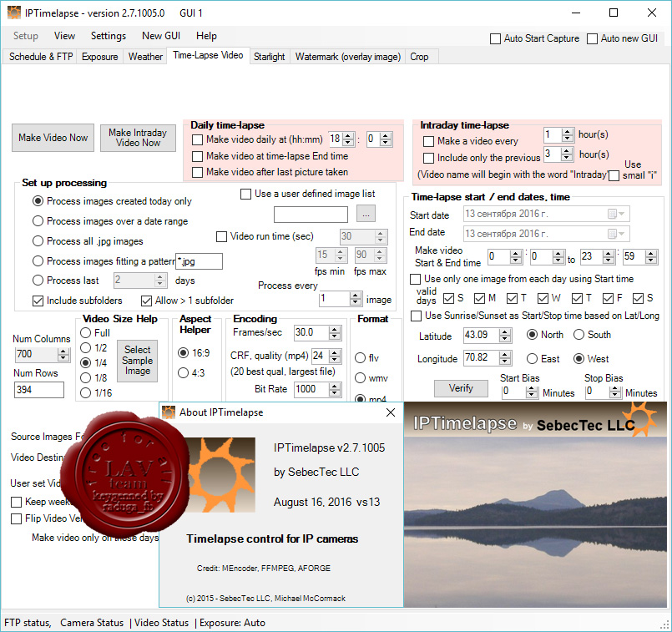Screen dimensions: 672x632
Task: Click Longitude stepper showing 70.82
Action: 488,358
